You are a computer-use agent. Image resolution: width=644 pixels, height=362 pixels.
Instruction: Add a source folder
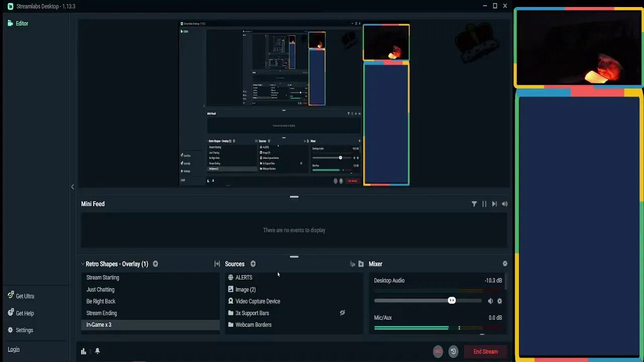(361, 264)
